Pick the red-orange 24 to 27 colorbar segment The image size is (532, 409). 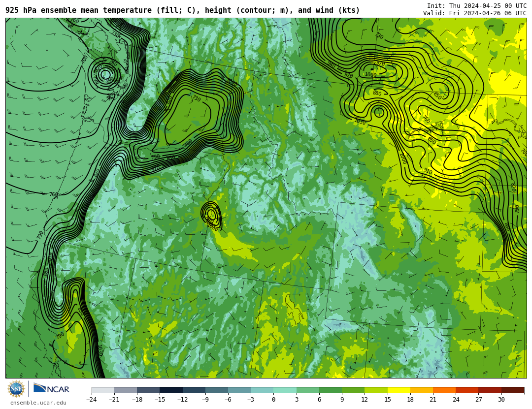[467, 390]
